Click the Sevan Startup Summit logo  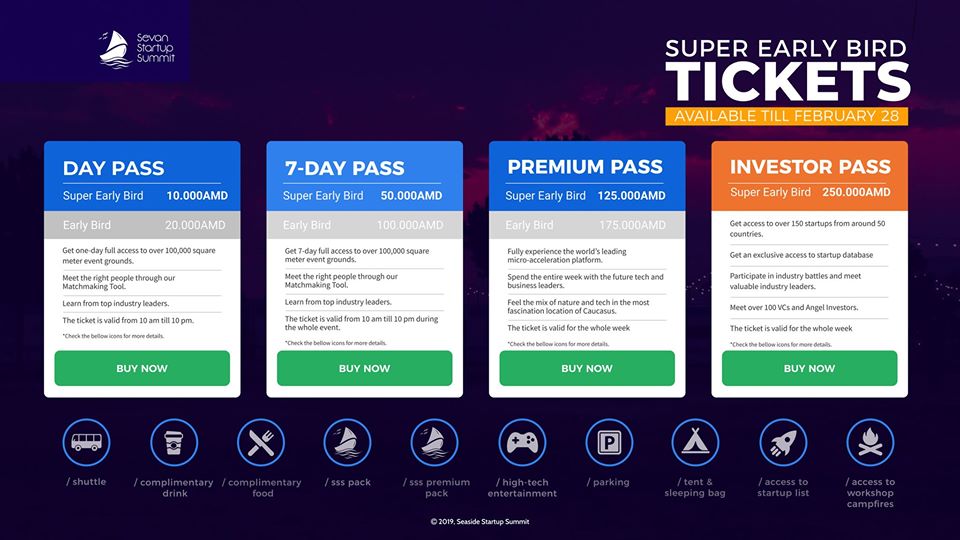[137, 49]
